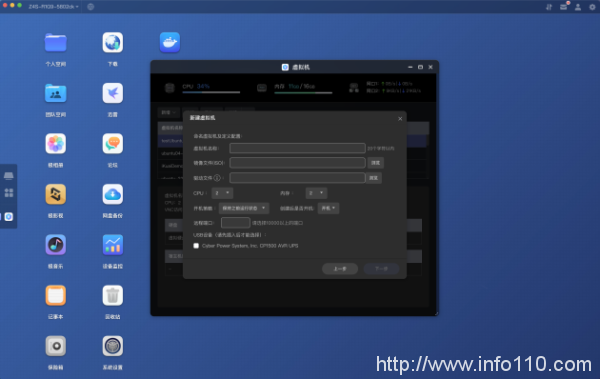This screenshot has width=600, height=379.
Task: Click Browse button beside ISO image field
Action: pos(375,163)
